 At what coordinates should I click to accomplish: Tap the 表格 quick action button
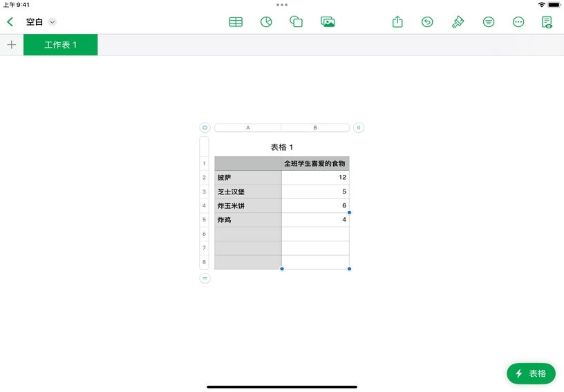[x=531, y=373]
